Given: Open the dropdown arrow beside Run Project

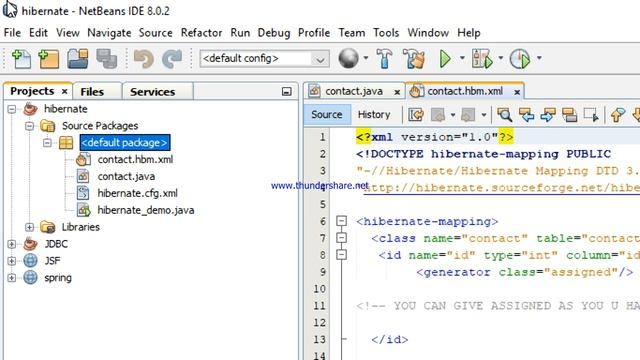Looking at the screenshot, I should 462,58.
